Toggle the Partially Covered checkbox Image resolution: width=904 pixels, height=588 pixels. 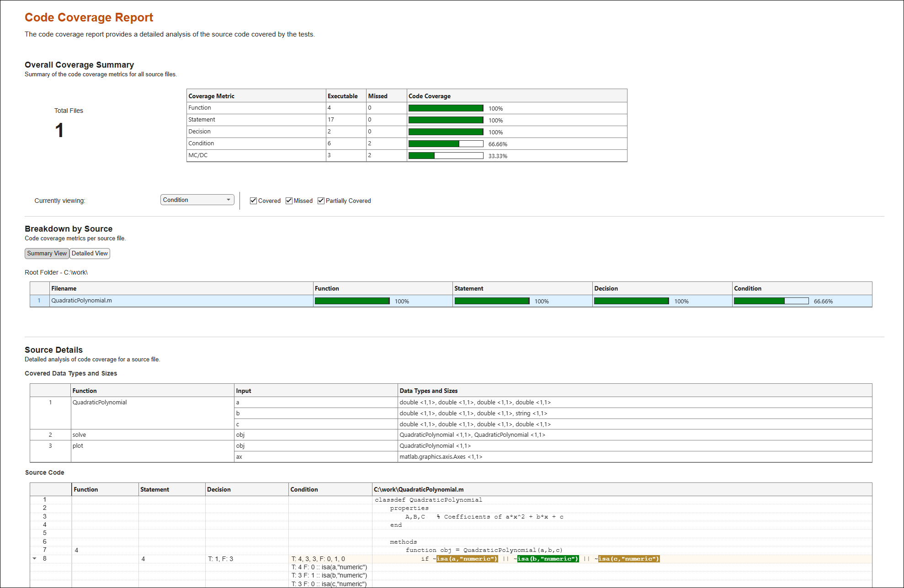click(321, 201)
